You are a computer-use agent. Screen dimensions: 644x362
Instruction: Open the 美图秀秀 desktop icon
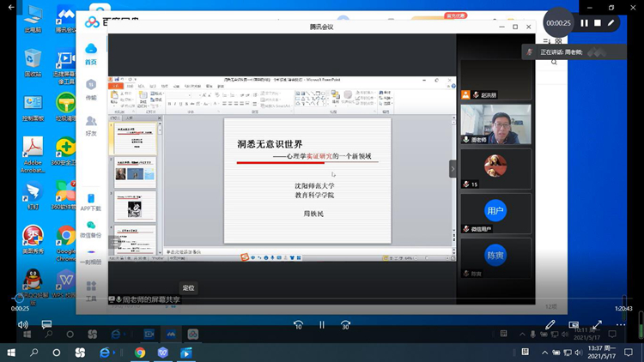click(33, 239)
